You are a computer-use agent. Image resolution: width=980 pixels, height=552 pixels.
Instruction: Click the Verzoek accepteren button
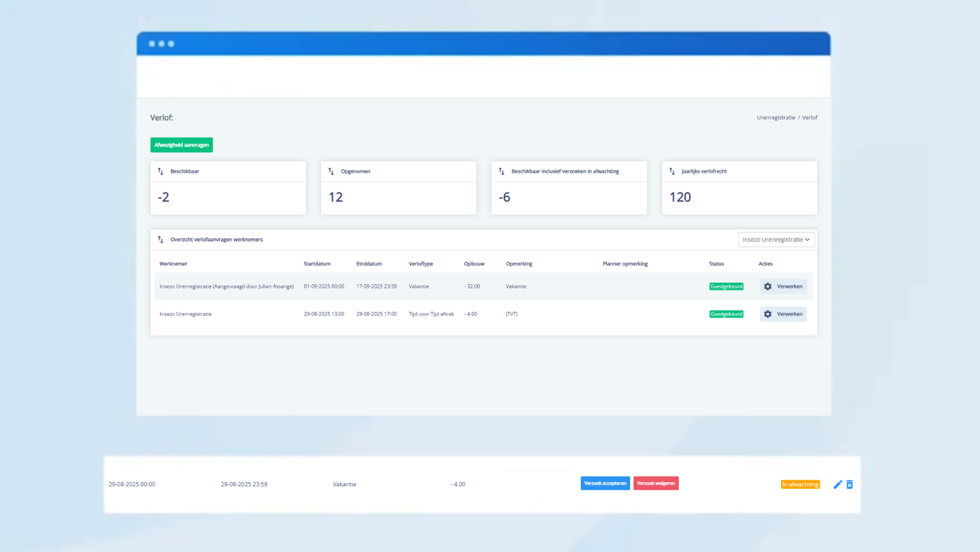(x=605, y=483)
